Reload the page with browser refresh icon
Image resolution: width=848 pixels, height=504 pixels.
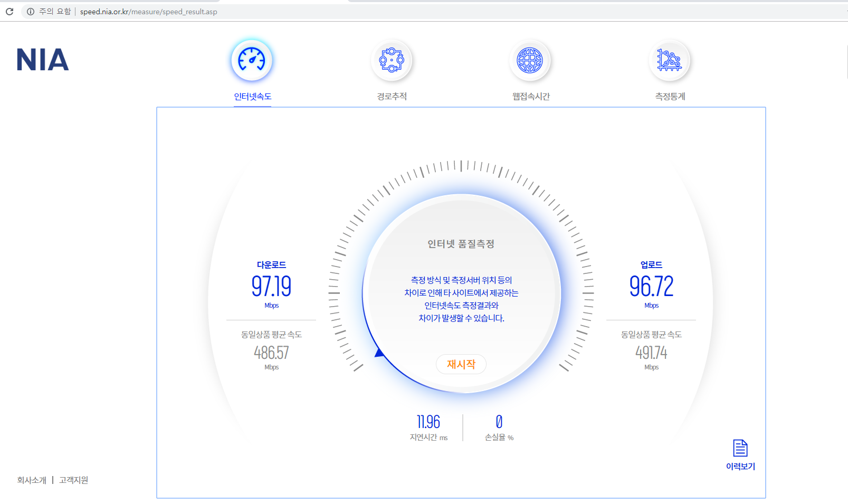9,12
